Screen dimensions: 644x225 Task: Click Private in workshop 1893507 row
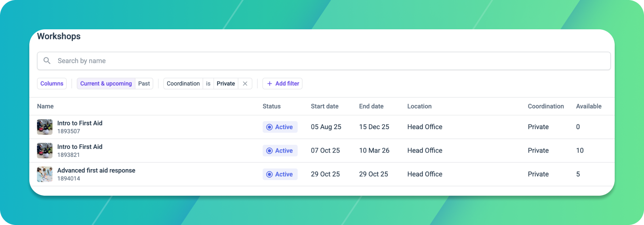[x=538, y=127]
